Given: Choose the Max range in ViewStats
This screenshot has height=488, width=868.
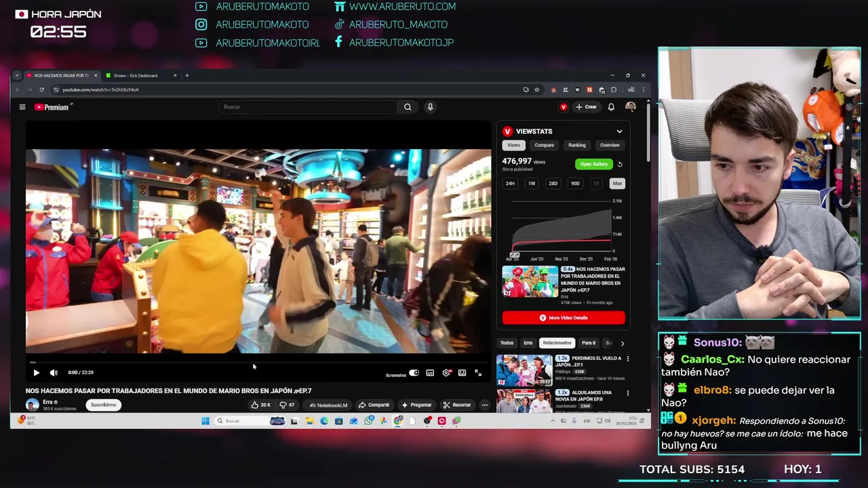Looking at the screenshot, I should click(x=617, y=184).
